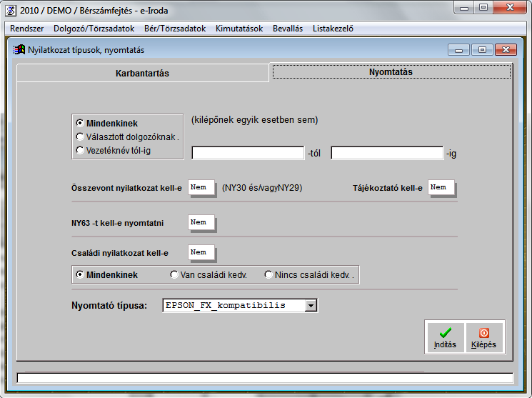Select Nincs családi kedv. radio button
The image size is (532, 398).
pos(268,274)
